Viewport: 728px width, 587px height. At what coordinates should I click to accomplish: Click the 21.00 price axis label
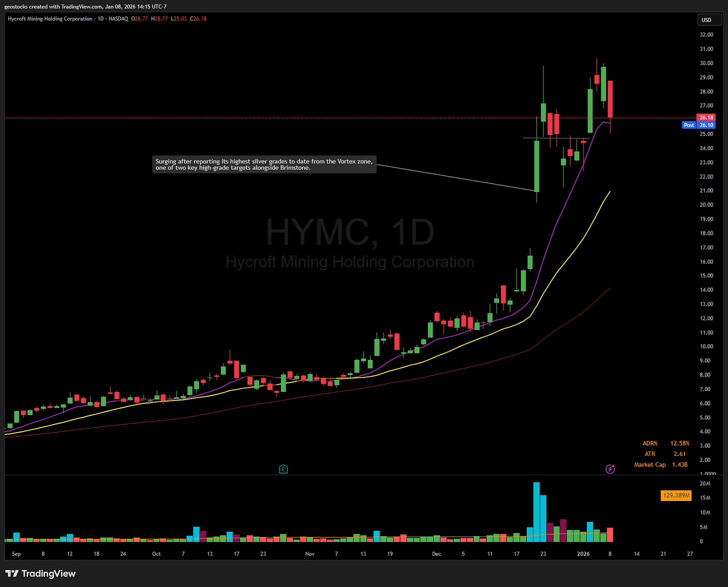tap(706, 190)
